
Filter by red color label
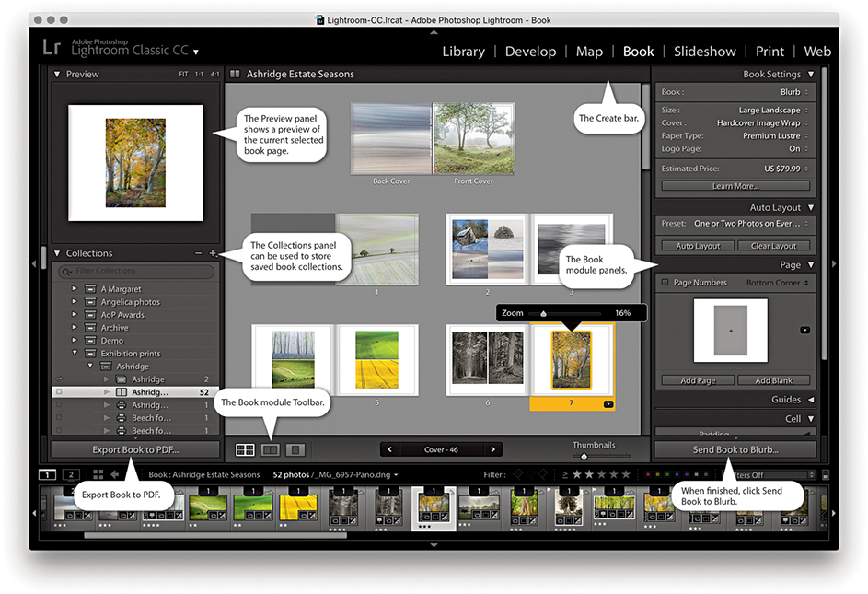(646, 475)
